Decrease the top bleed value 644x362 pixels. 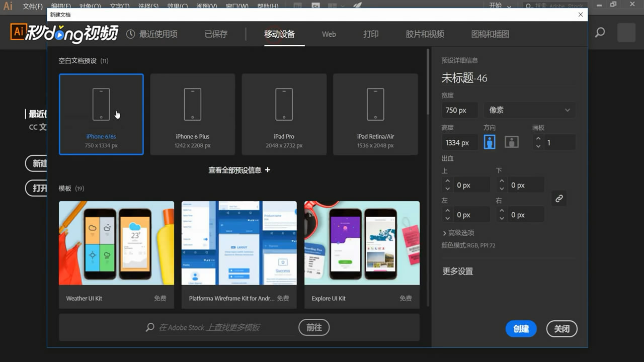click(447, 189)
